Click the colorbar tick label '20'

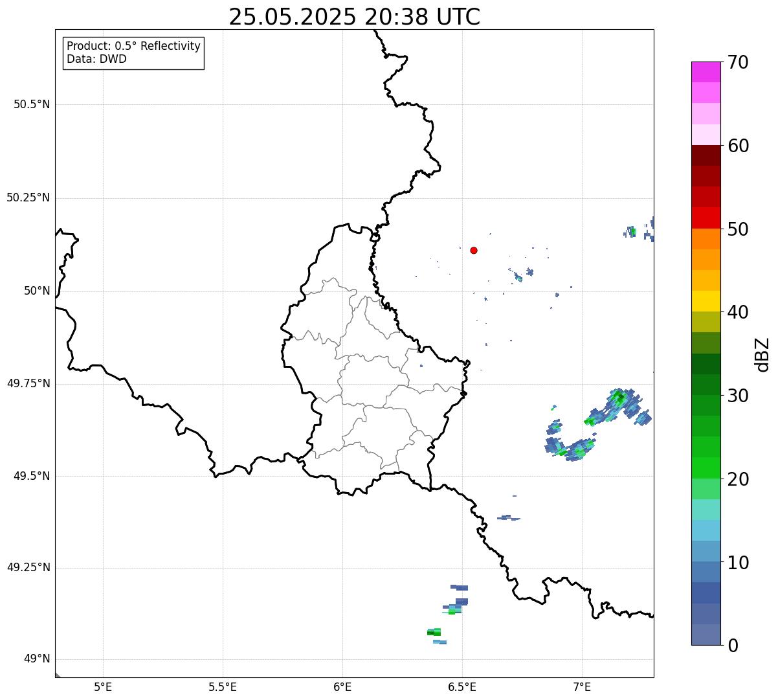pos(738,479)
